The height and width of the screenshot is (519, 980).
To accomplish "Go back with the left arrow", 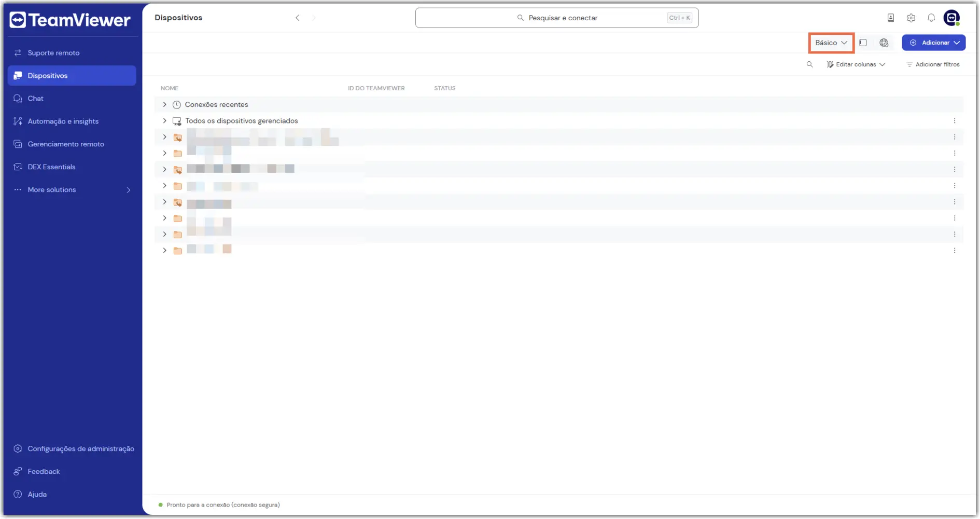I will (298, 18).
